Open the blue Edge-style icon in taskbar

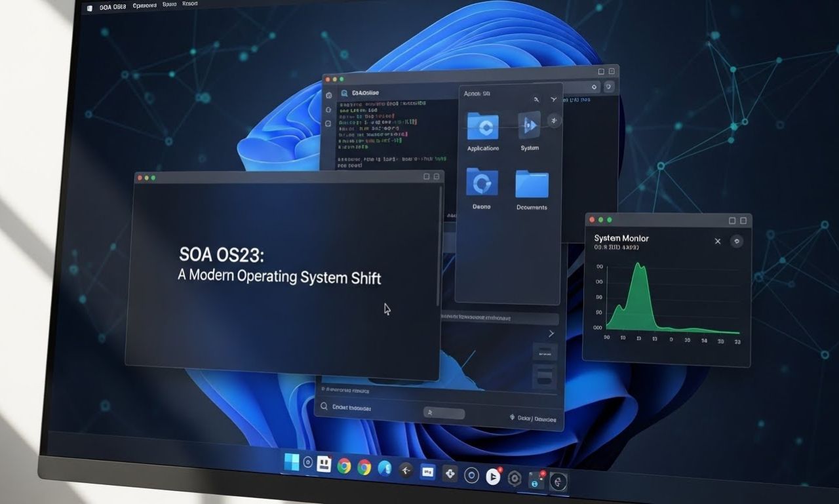(x=384, y=468)
